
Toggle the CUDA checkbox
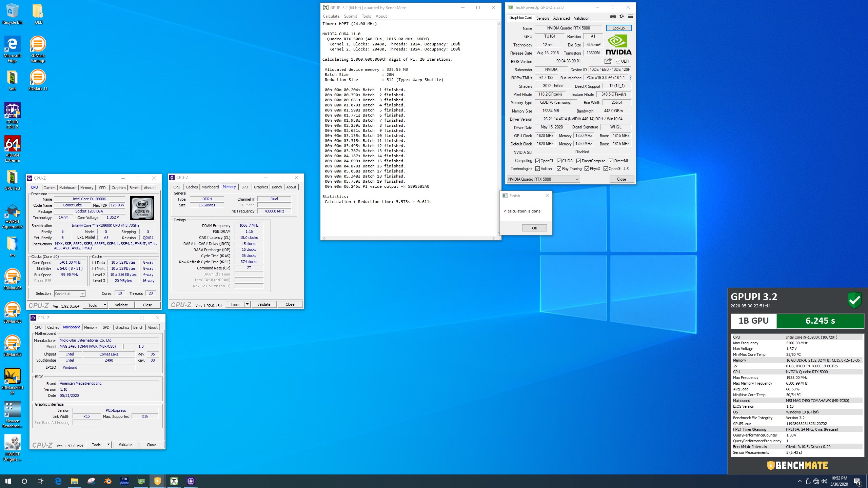coord(559,161)
